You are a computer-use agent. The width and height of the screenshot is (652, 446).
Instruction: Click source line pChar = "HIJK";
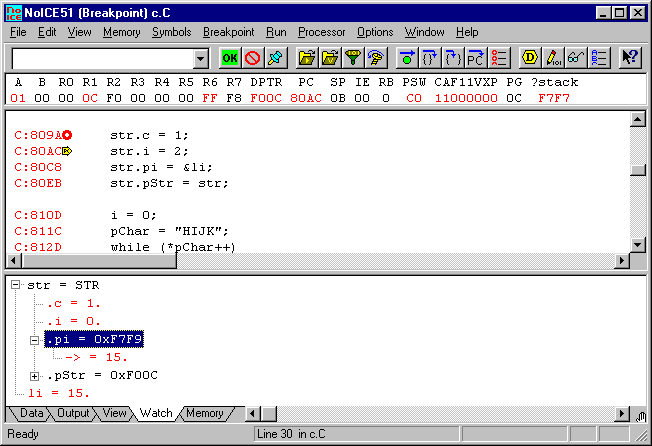[x=169, y=231]
